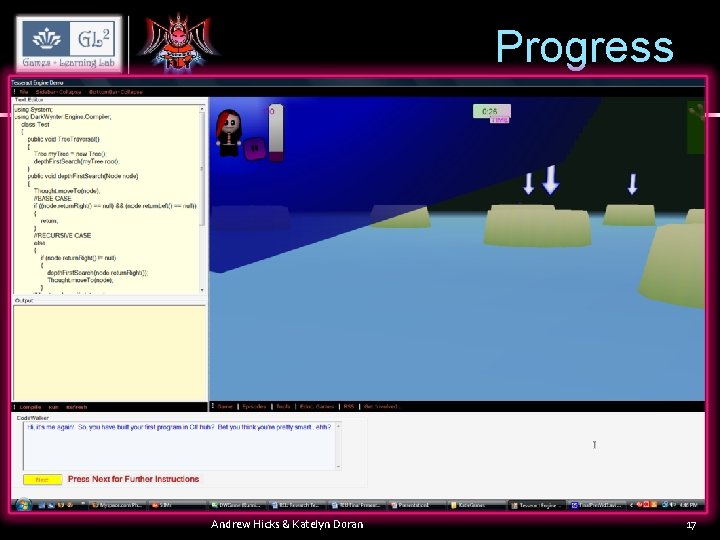Click the GL2 Games + Learning Lab logo

69,44
